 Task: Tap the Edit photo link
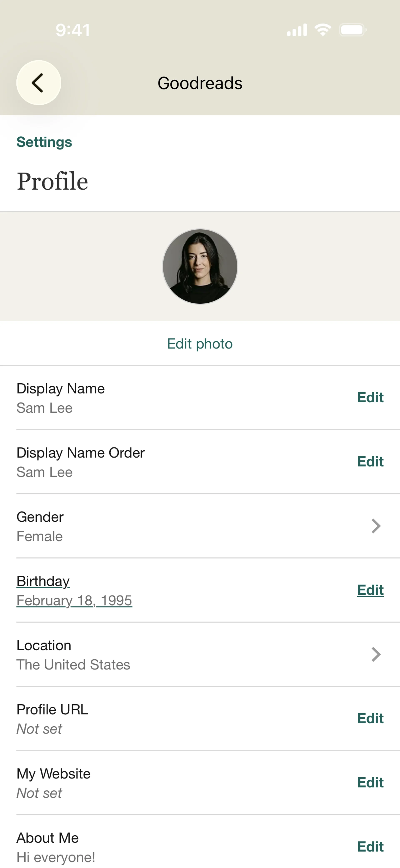click(x=200, y=344)
